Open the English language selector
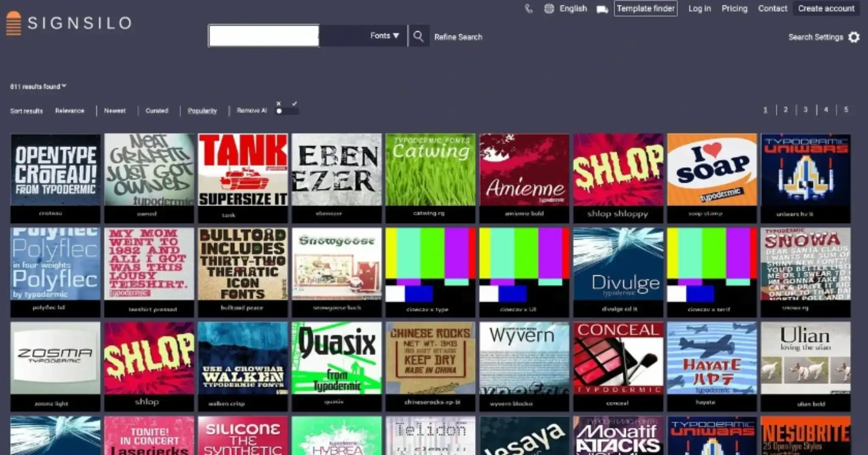The width and height of the screenshot is (868, 455). tap(573, 8)
